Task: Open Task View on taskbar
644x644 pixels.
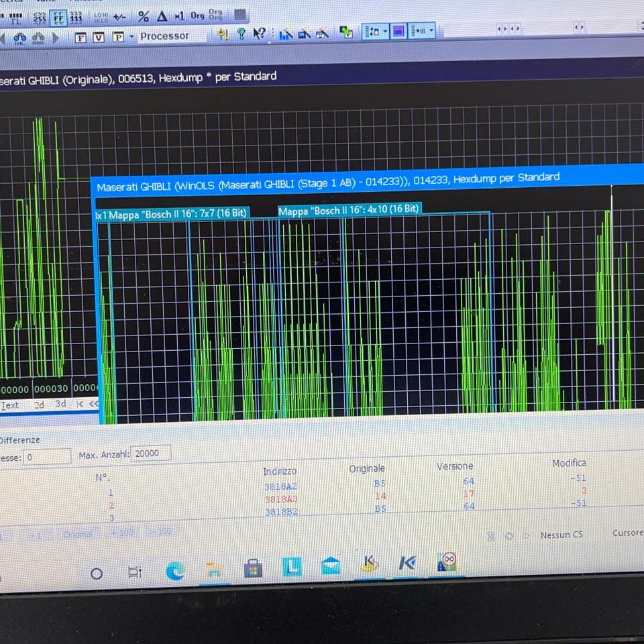Action: [134, 572]
